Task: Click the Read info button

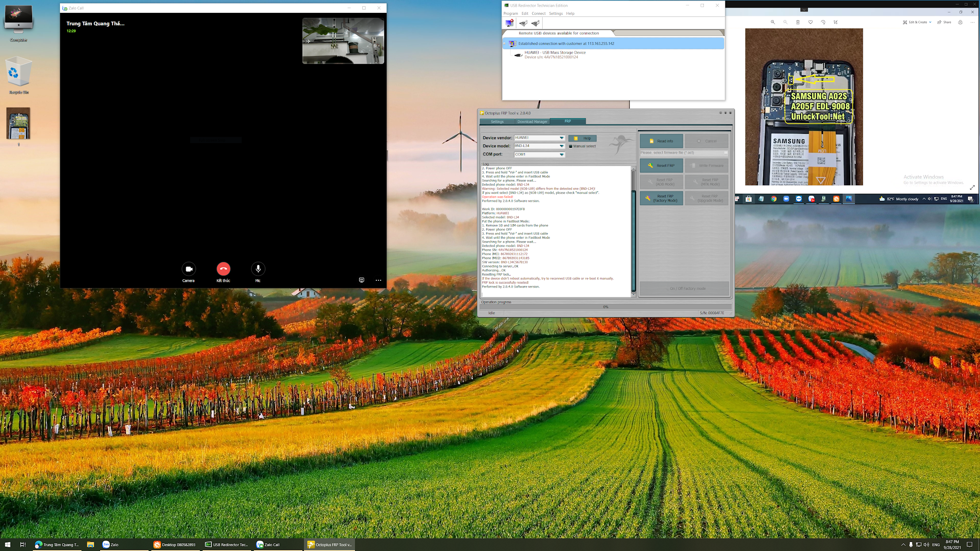Action: (x=661, y=141)
